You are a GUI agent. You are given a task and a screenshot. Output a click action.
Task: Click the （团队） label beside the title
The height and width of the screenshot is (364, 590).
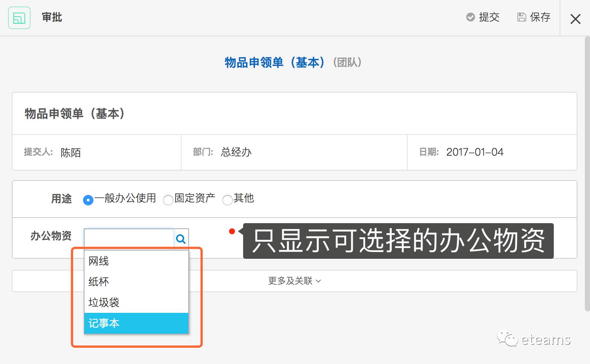click(347, 62)
